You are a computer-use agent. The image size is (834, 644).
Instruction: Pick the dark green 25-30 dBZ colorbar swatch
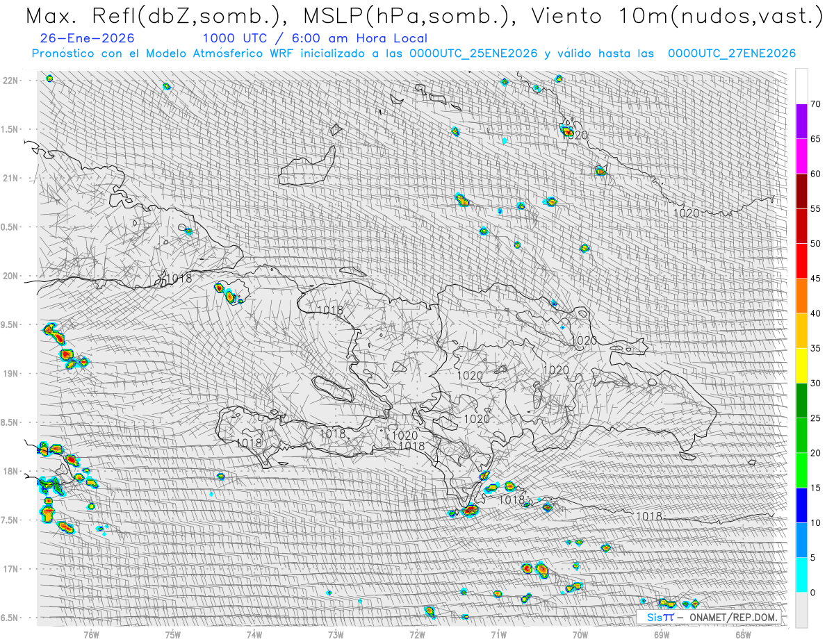click(x=801, y=401)
